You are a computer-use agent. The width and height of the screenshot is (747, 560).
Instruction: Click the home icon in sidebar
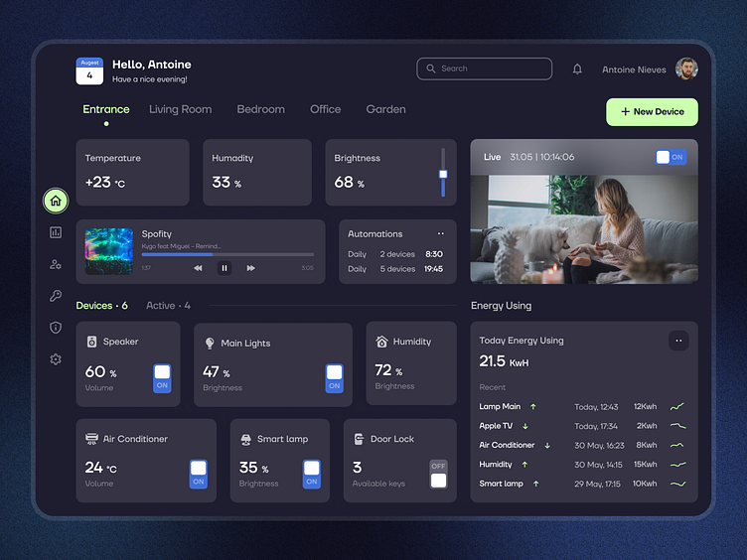pos(56,201)
